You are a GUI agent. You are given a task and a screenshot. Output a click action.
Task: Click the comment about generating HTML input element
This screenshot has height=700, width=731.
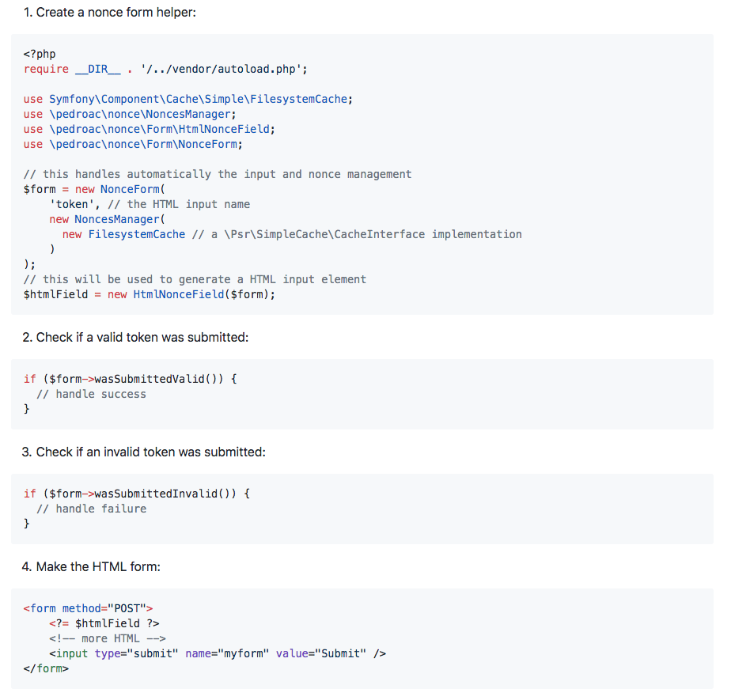195,280
